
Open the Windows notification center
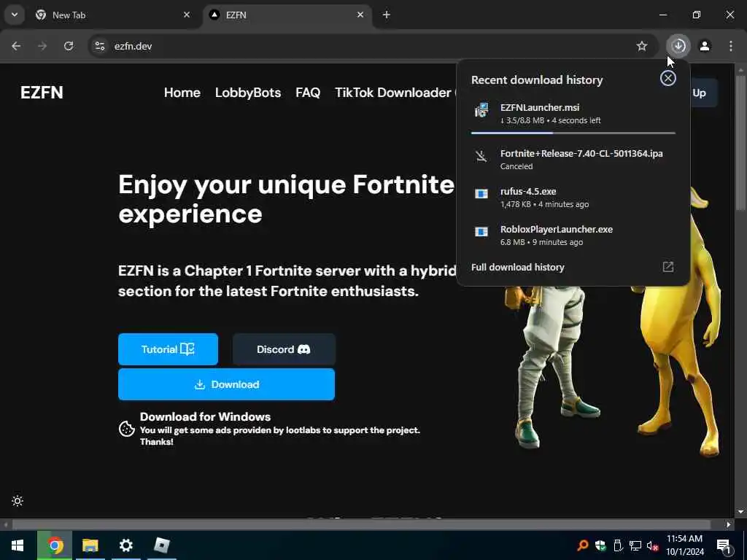coord(724,545)
